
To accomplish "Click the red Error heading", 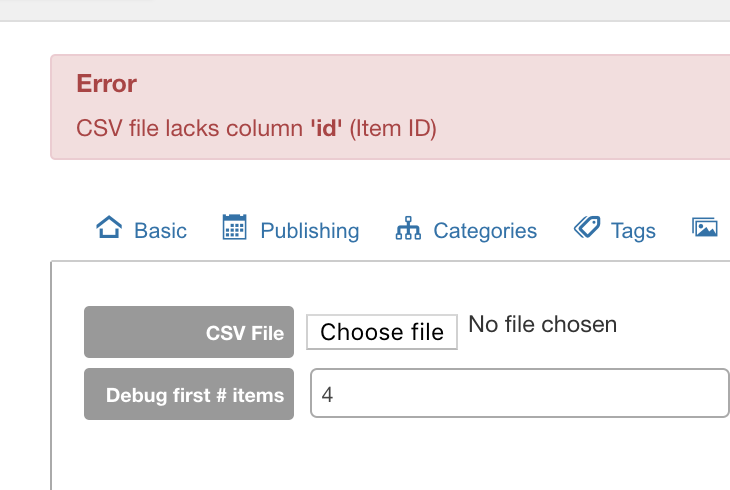I will tap(107, 84).
